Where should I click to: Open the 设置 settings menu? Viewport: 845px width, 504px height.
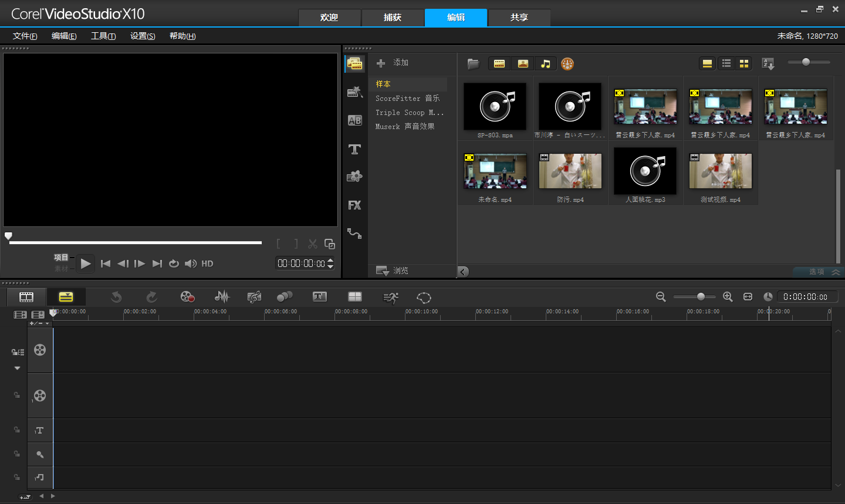[x=143, y=36]
